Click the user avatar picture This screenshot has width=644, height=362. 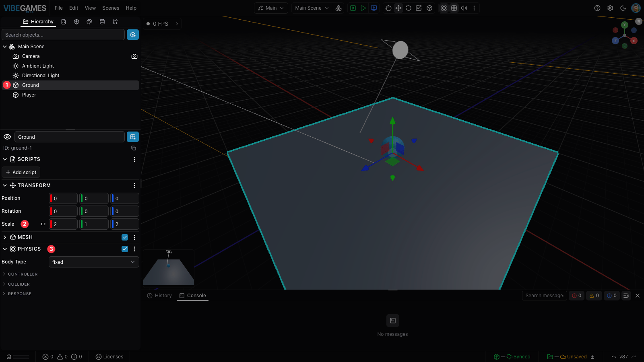coord(636,8)
